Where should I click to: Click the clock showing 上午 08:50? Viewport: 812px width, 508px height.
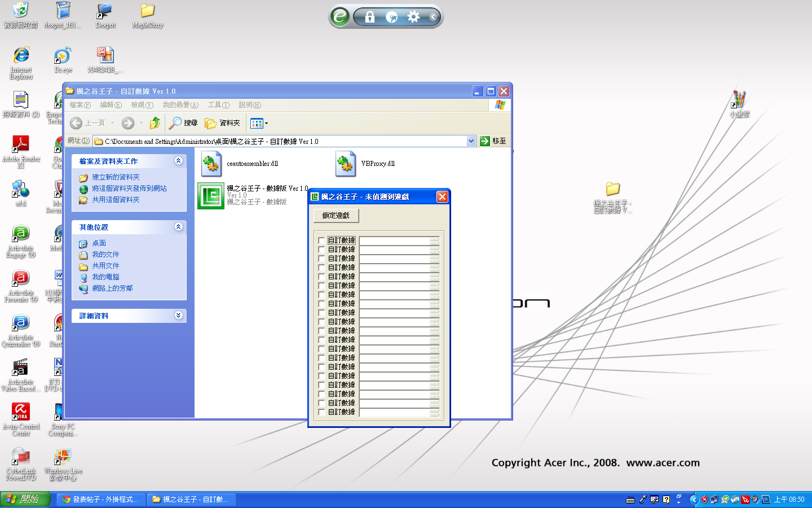pyautogui.click(x=789, y=500)
